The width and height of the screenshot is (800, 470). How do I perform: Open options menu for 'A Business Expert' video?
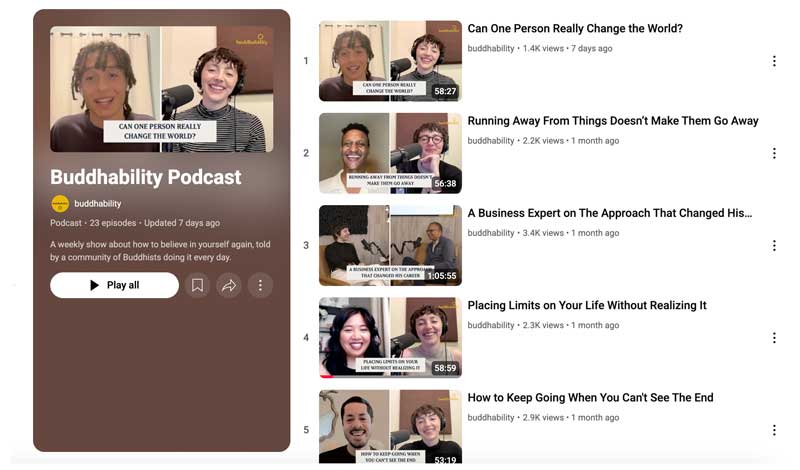click(x=774, y=245)
